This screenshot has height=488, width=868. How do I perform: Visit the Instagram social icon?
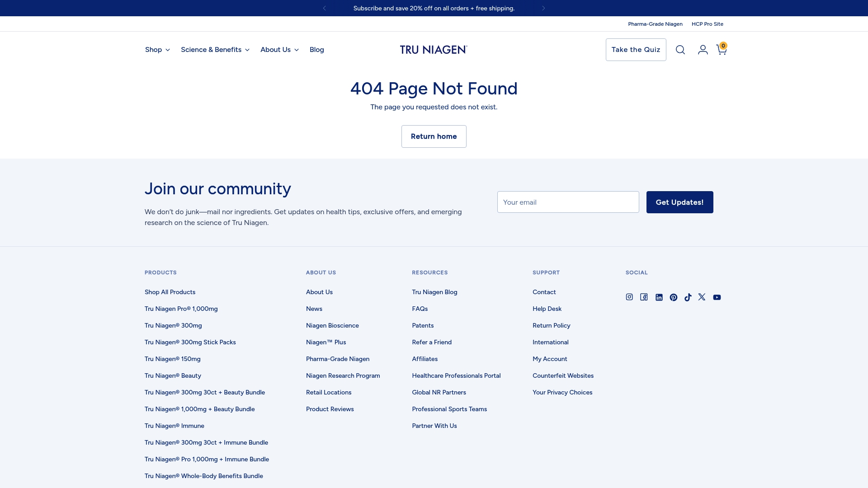pyautogui.click(x=629, y=297)
